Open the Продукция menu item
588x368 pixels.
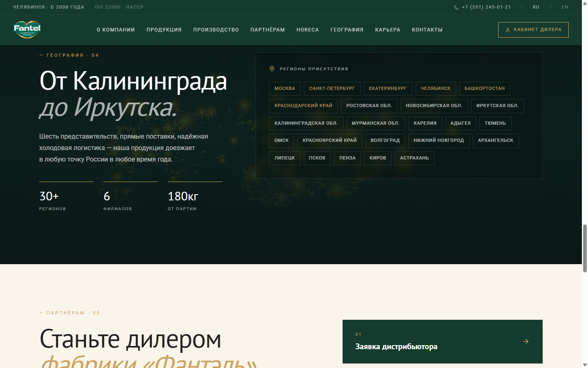pyautogui.click(x=164, y=30)
